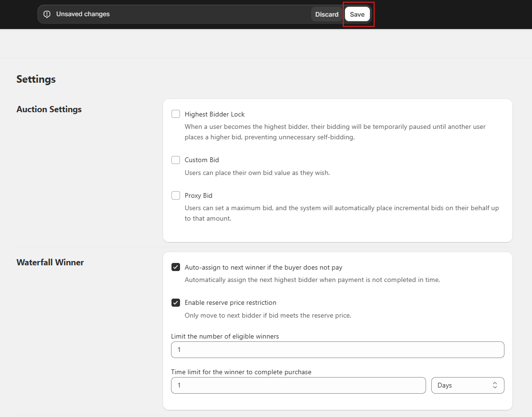Image resolution: width=532 pixels, height=417 pixels.
Task: Discard the unsaved changes
Action: pos(327,14)
